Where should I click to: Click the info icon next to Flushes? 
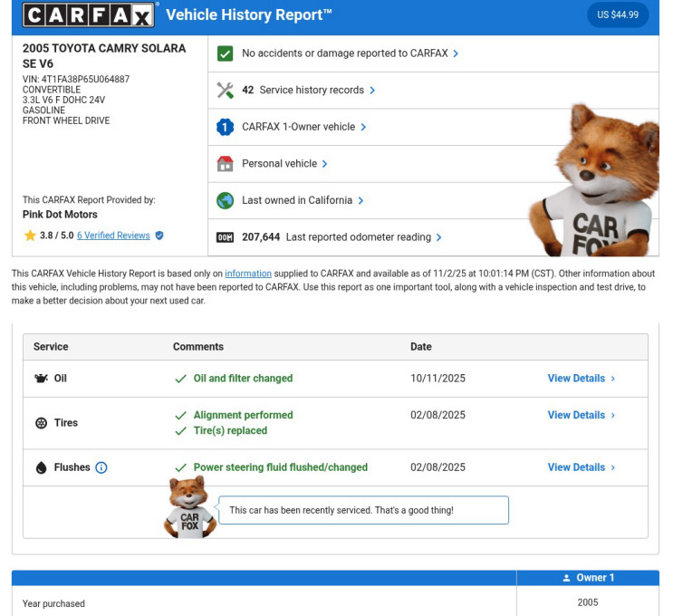[x=101, y=468]
